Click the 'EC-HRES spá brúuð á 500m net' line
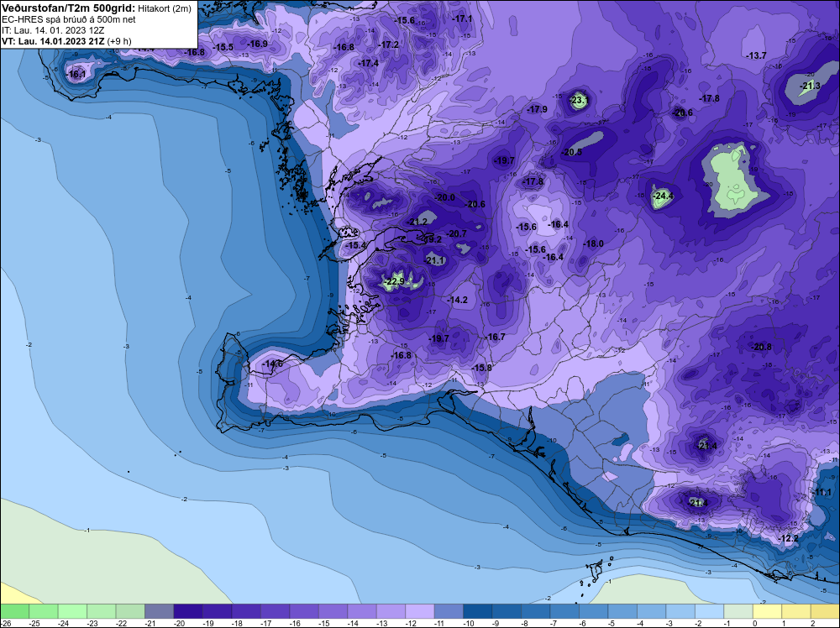This screenshot has width=840, height=628. [69, 20]
